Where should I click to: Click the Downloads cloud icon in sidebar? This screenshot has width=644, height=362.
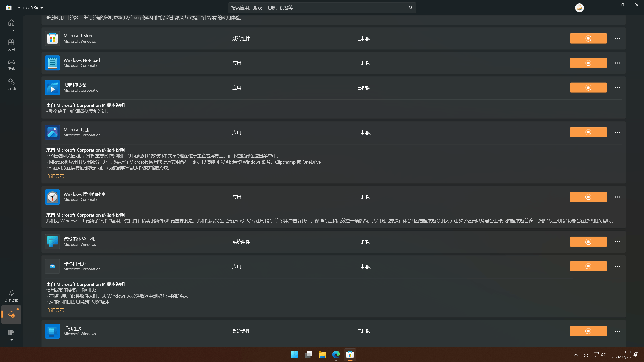11,314
